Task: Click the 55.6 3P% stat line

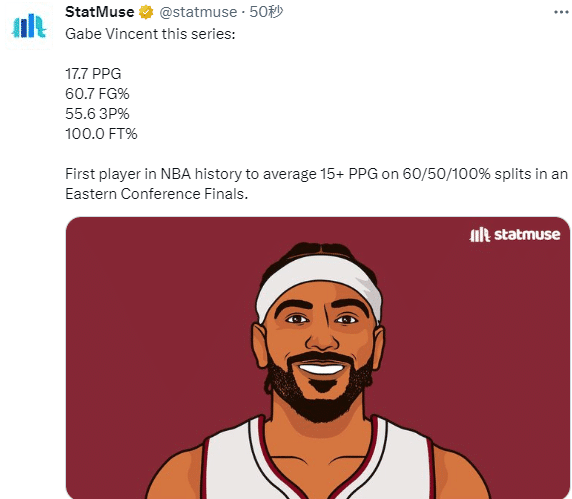Action: coord(97,114)
